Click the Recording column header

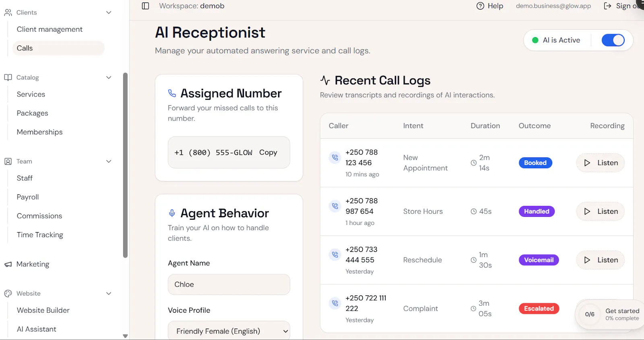click(607, 126)
